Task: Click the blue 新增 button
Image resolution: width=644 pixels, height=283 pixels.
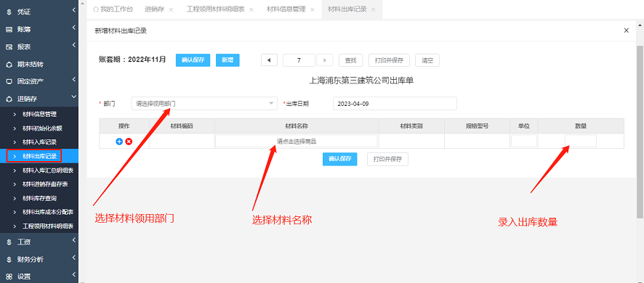Action: point(228,60)
